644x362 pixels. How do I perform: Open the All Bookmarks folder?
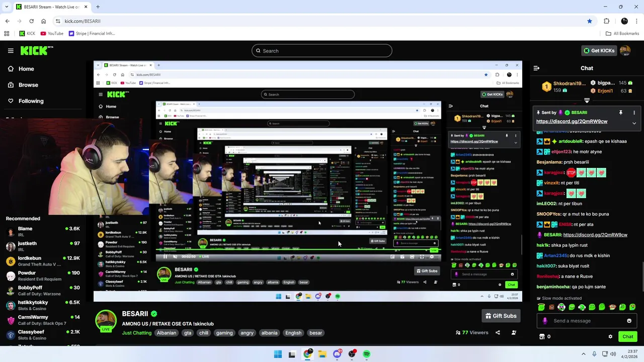pos(622,34)
